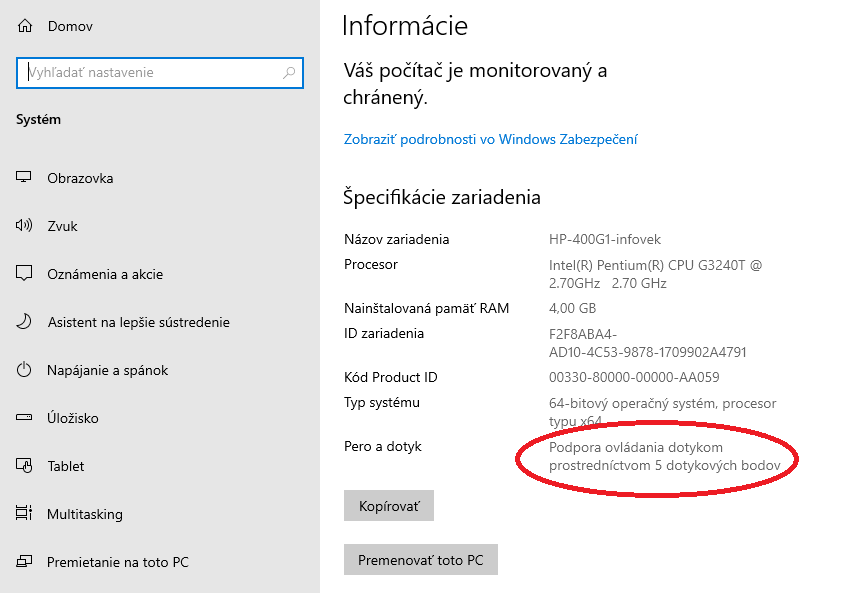
Task: Click the power icon for Napájanie a spánok
Action: pyautogui.click(x=25, y=370)
